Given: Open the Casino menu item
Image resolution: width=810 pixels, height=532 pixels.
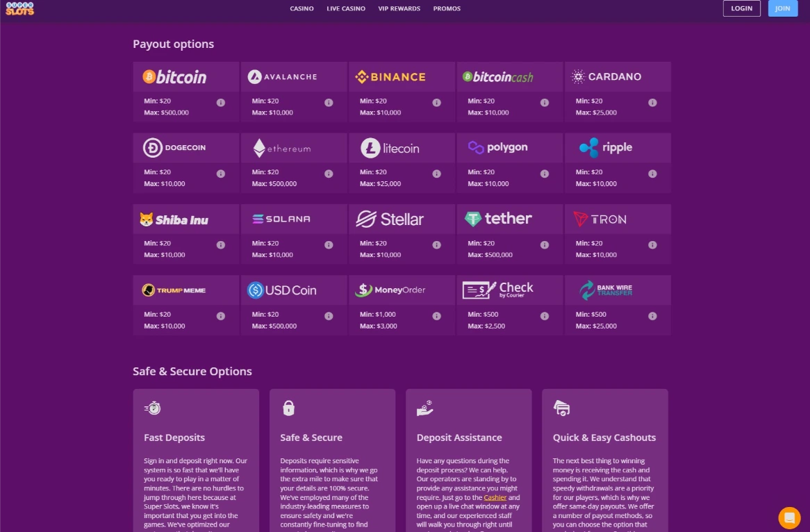Looking at the screenshot, I should pyautogui.click(x=301, y=9).
